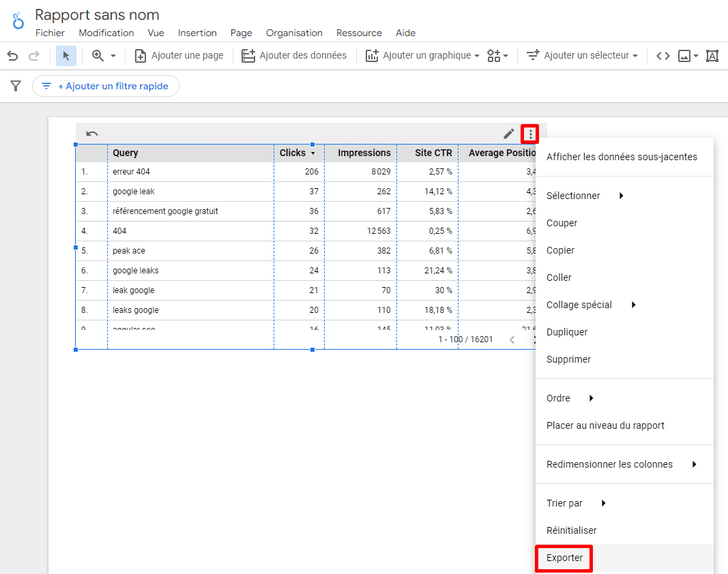Choose Afficher les données sous-jacentes
Image resolution: width=728 pixels, height=574 pixels.
[x=624, y=157]
